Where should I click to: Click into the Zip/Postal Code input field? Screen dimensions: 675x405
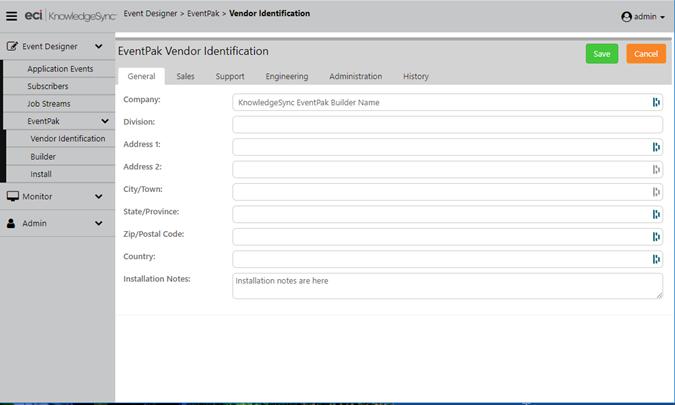click(x=447, y=237)
